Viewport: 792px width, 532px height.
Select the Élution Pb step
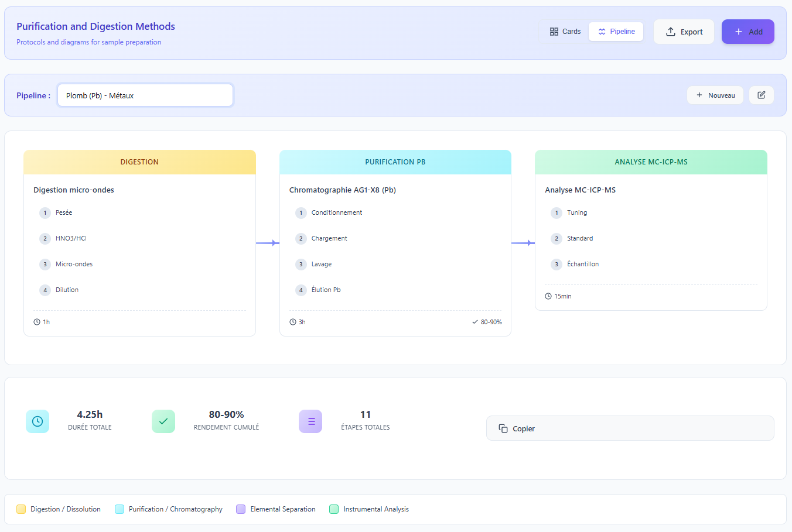click(326, 290)
